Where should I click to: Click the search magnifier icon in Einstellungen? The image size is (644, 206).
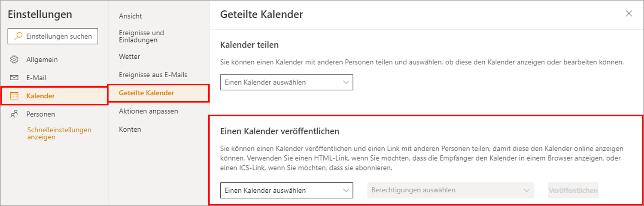pos(18,36)
